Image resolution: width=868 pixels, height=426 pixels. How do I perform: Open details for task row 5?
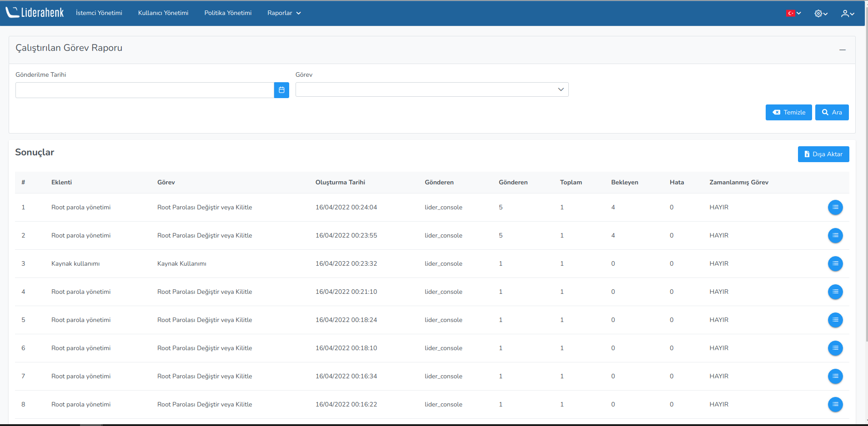tap(835, 320)
